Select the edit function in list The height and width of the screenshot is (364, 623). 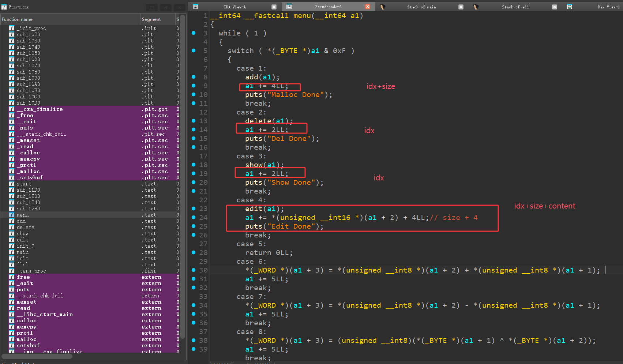click(23, 240)
